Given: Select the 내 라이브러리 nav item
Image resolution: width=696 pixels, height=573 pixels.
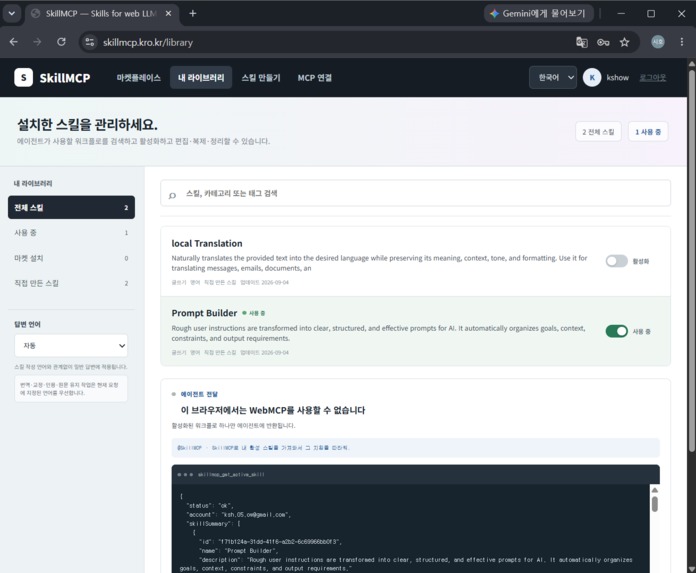Looking at the screenshot, I should pyautogui.click(x=201, y=78).
